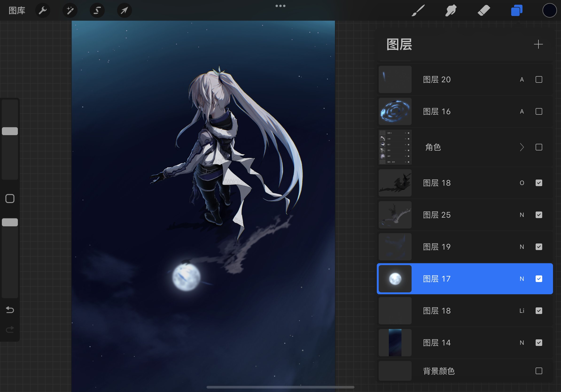This screenshot has height=392, width=561.
Task: Select the 图层 25 thumbnail
Action: [395, 215]
